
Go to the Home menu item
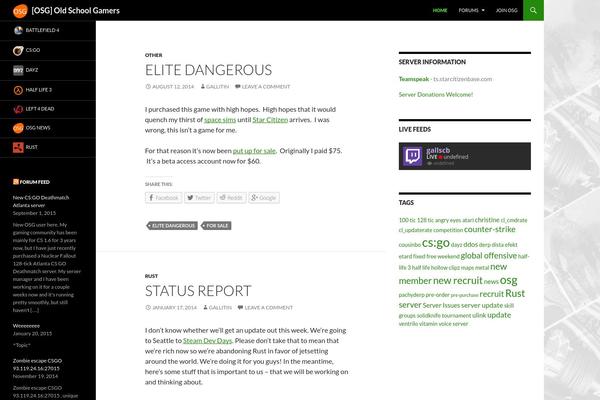(x=440, y=10)
